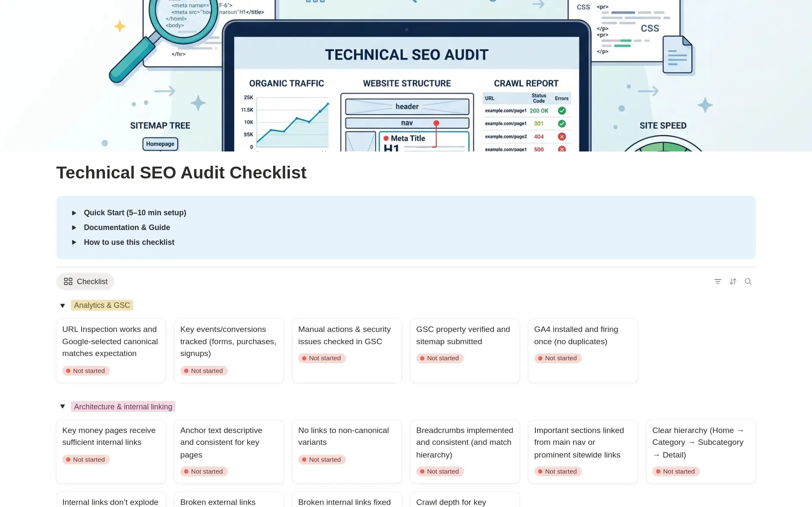This screenshot has height=507, width=812.
Task: Collapse Architecture & internal linking group
Action: (63, 406)
